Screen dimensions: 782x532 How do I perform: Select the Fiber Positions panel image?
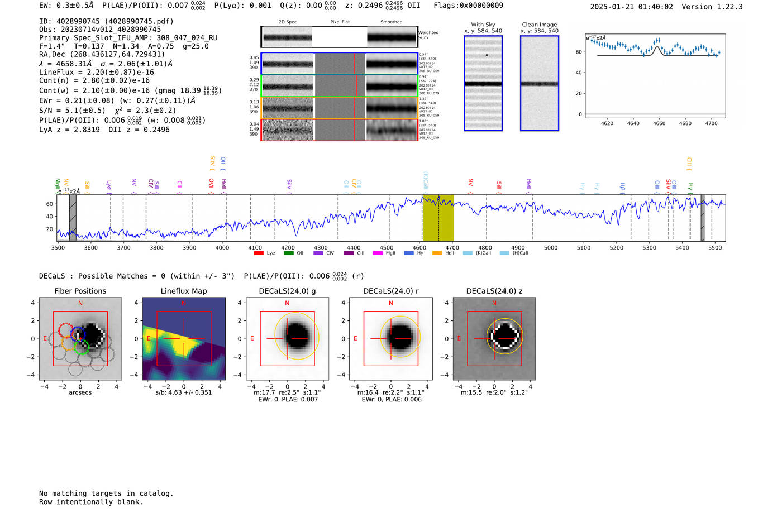[80, 339]
